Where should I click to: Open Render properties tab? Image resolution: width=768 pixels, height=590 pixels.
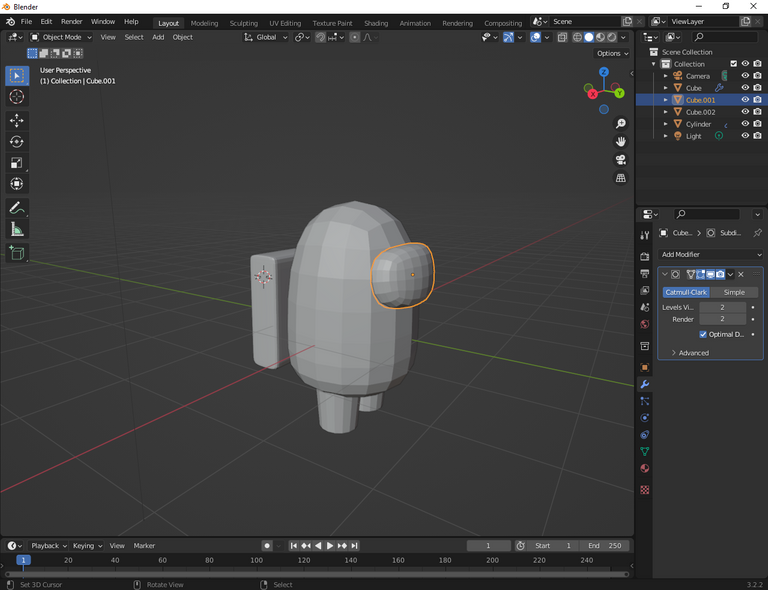click(645, 256)
